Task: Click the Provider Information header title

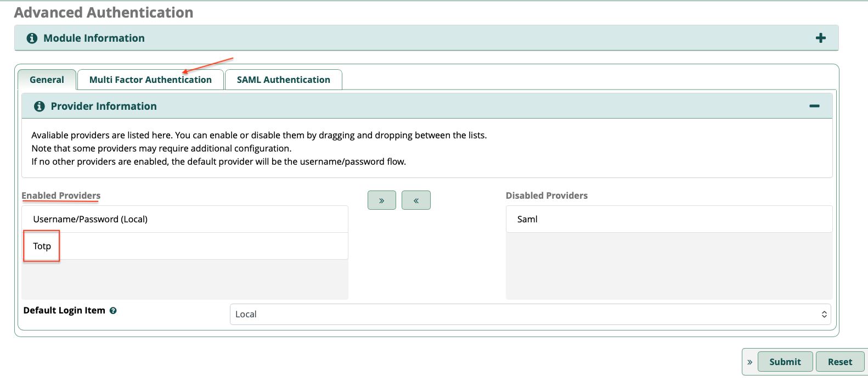Action: coord(104,107)
